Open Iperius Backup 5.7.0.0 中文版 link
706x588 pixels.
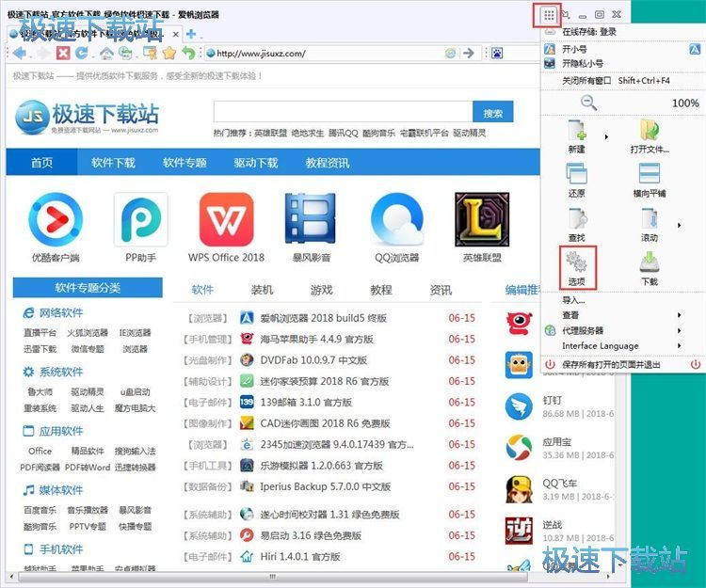tap(326, 486)
